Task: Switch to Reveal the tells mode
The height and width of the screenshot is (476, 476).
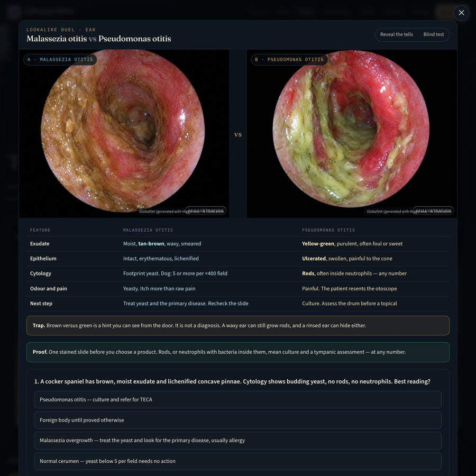Action: [x=397, y=34]
